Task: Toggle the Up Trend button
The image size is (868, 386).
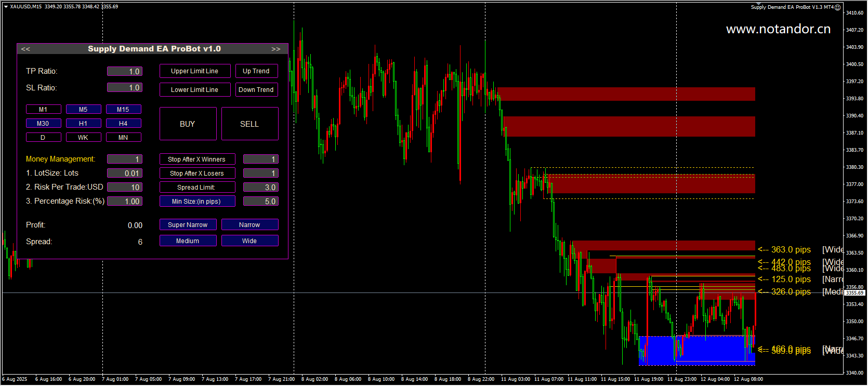Action: click(256, 71)
